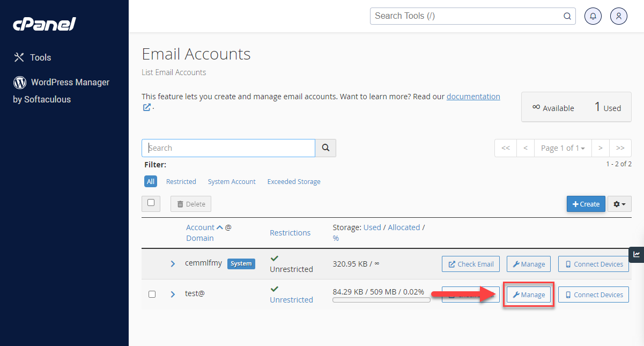Click the storage usage progress bar for test@
The image size is (644, 346).
pos(381,299)
